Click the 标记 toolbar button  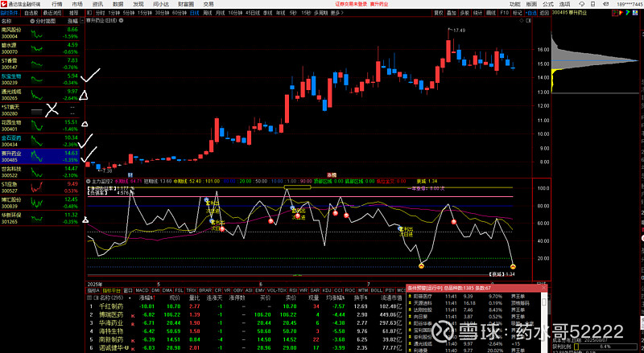[517, 13]
